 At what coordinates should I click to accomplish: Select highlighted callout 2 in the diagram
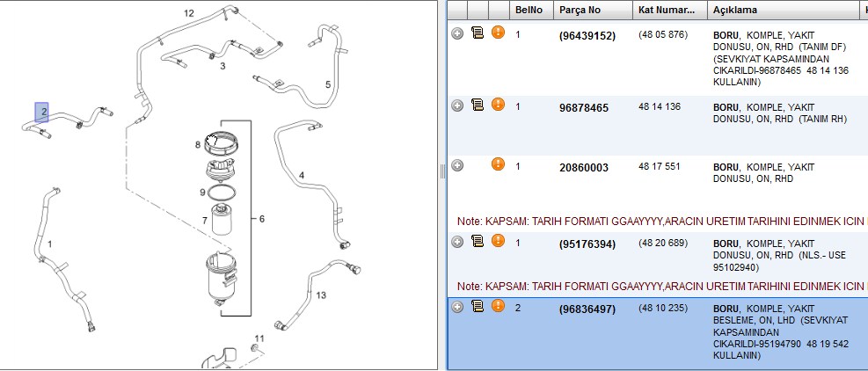(x=42, y=113)
